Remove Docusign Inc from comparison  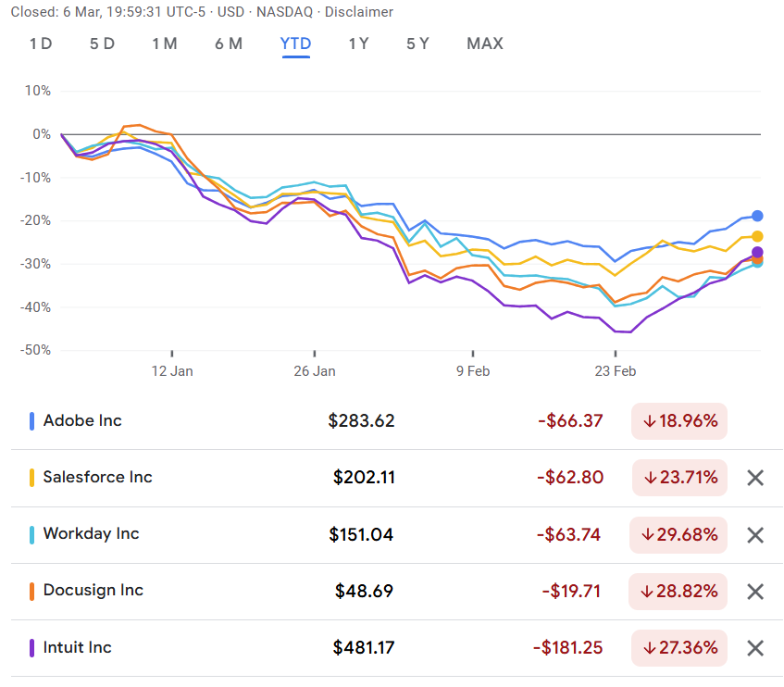point(754,591)
